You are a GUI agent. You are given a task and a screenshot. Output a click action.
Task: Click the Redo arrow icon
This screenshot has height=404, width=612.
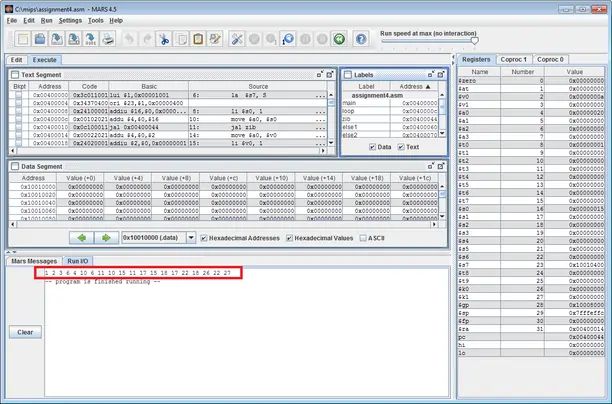pos(146,39)
